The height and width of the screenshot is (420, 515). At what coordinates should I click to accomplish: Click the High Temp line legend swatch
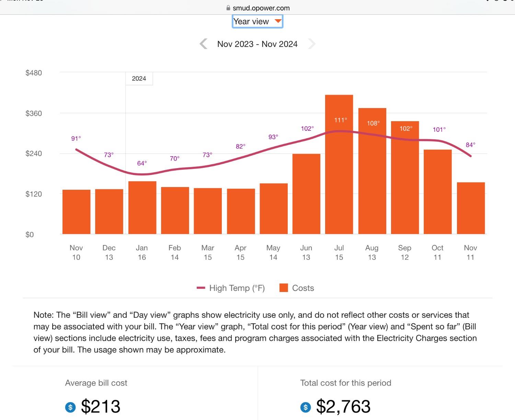point(201,288)
